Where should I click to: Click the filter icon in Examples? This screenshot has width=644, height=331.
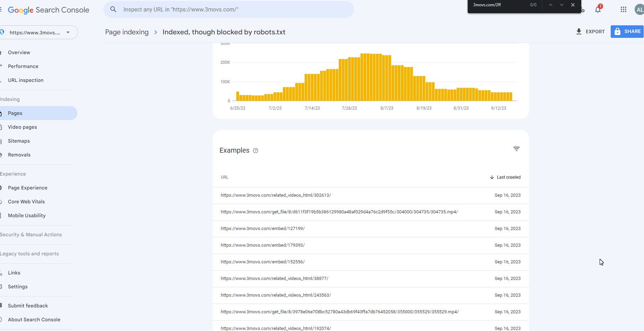pyautogui.click(x=516, y=149)
